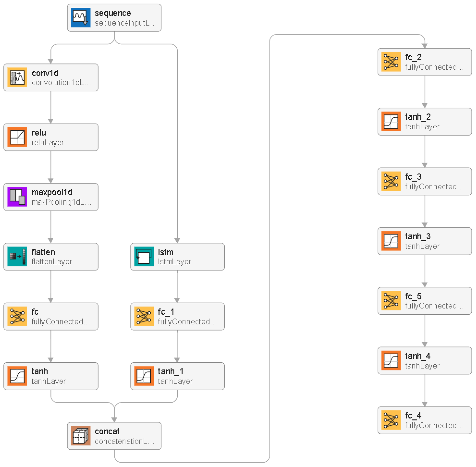The image size is (476, 467).
Task: Click the concat concatenation layer icon
Action: pos(81,436)
